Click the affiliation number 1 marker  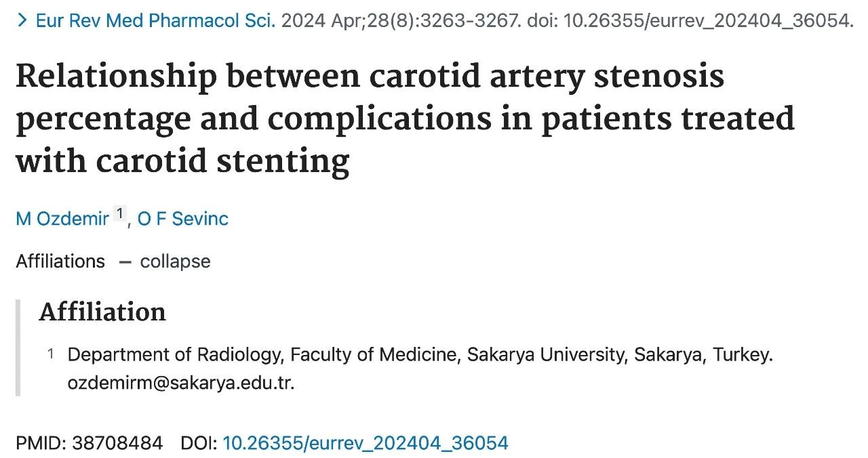click(50, 354)
